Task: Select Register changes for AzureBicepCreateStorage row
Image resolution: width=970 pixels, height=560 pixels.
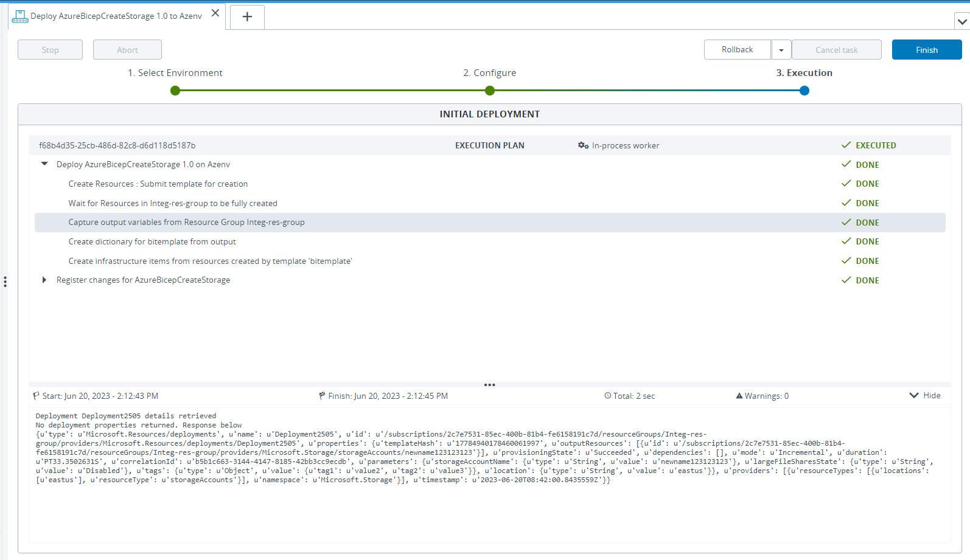Action: click(x=490, y=280)
